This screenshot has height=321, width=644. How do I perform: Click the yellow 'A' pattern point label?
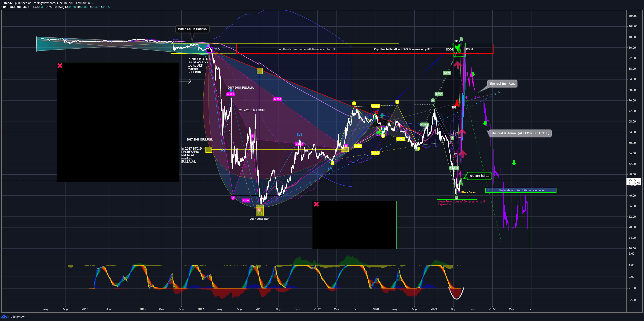[x=354, y=103]
